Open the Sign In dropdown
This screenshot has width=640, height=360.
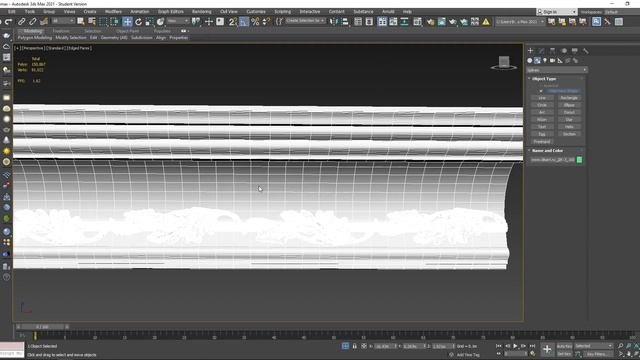click(x=556, y=12)
